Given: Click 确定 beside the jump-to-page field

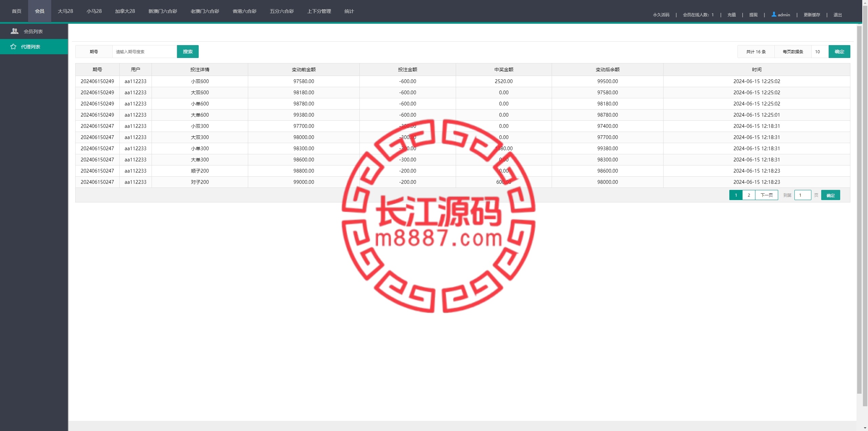Looking at the screenshot, I should pos(831,195).
